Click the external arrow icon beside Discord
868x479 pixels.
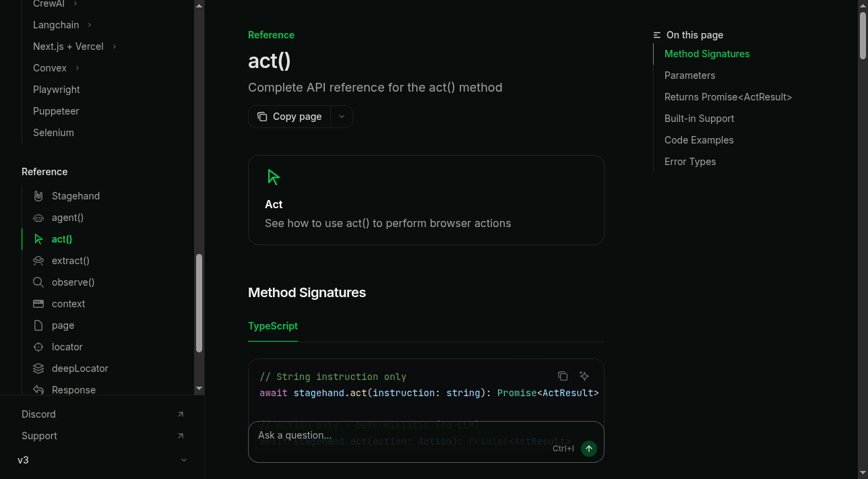(181, 414)
